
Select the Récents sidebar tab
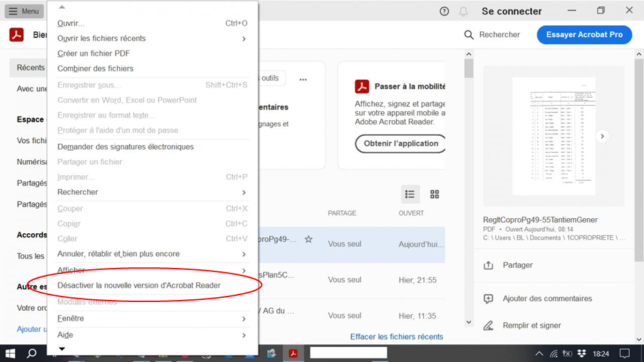tap(29, 67)
